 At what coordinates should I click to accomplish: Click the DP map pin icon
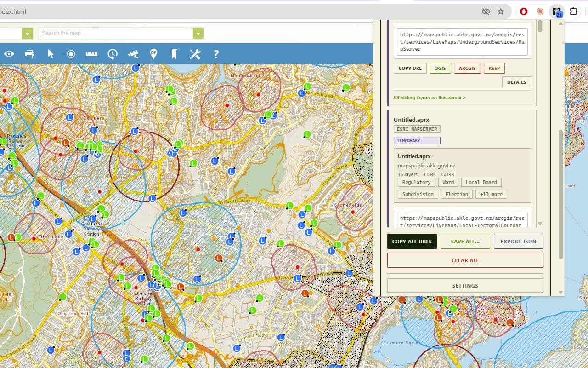[x=153, y=54]
